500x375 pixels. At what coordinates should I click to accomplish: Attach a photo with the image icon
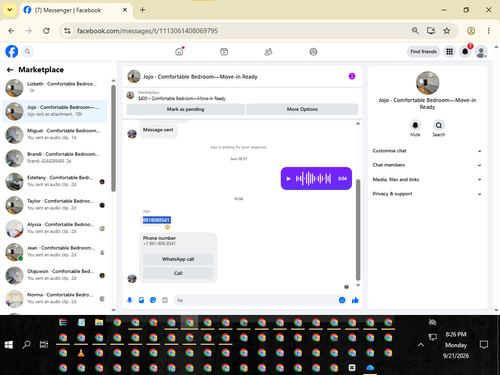[141, 300]
